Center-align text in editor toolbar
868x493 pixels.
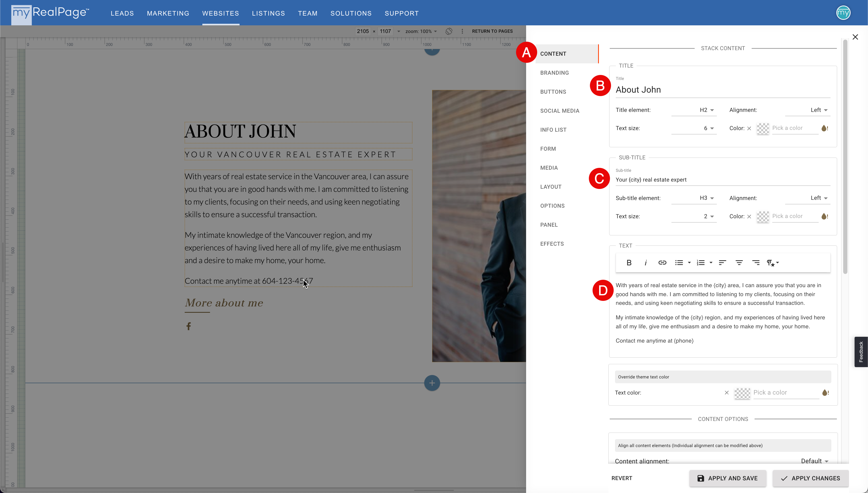coord(739,262)
